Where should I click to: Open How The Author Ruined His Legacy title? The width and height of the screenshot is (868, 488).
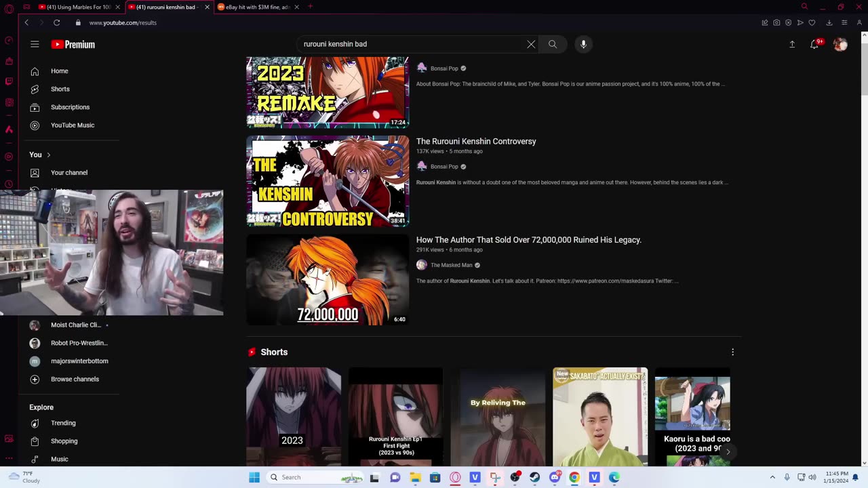tap(529, 240)
